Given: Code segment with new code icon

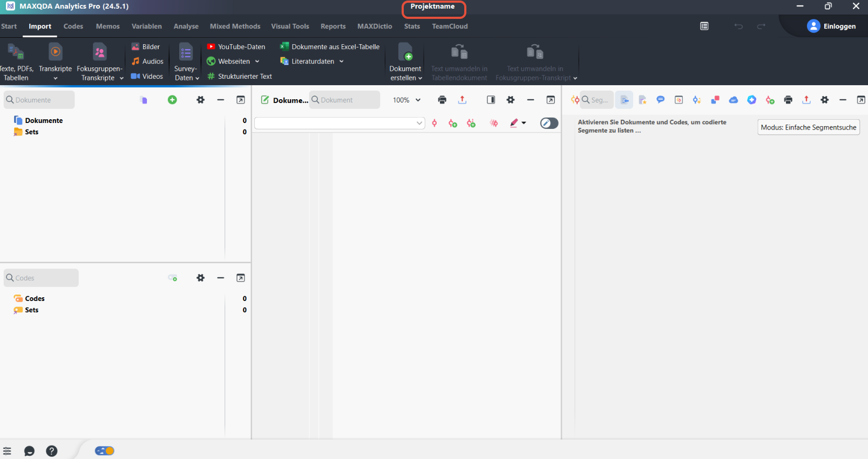Looking at the screenshot, I should [453, 124].
